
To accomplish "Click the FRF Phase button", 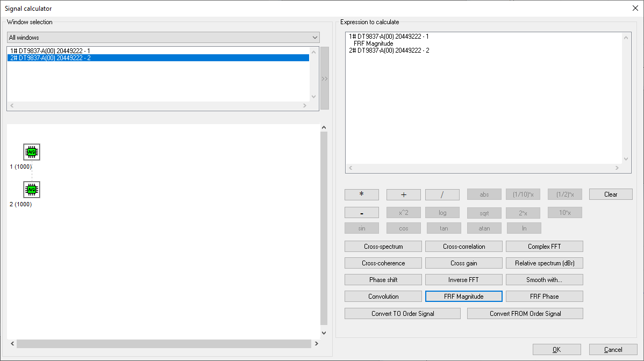I will pyautogui.click(x=544, y=297).
